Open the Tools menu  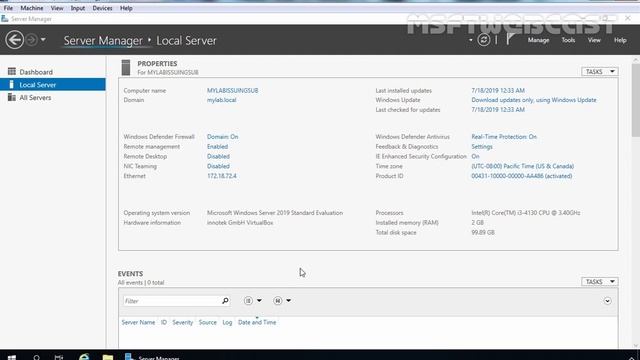[568, 40]
